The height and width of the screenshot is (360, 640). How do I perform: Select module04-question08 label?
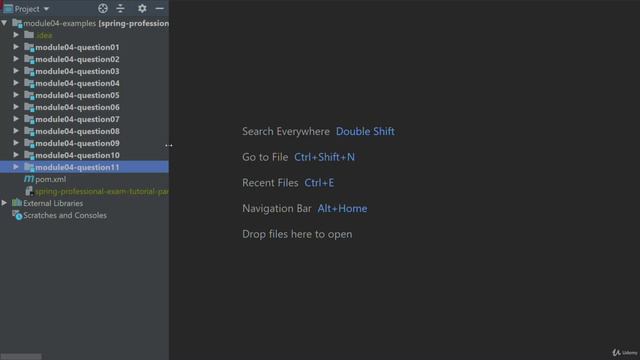click(x=77, y=131)
